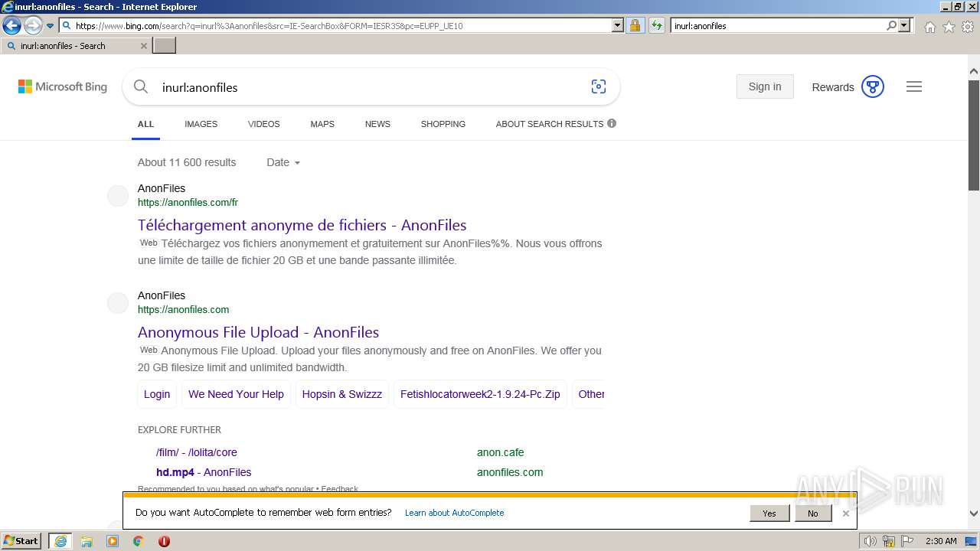Click the Microsoft Bing logo
The image size is (980, 551).
pyautogui.click(x=63, y=86)
